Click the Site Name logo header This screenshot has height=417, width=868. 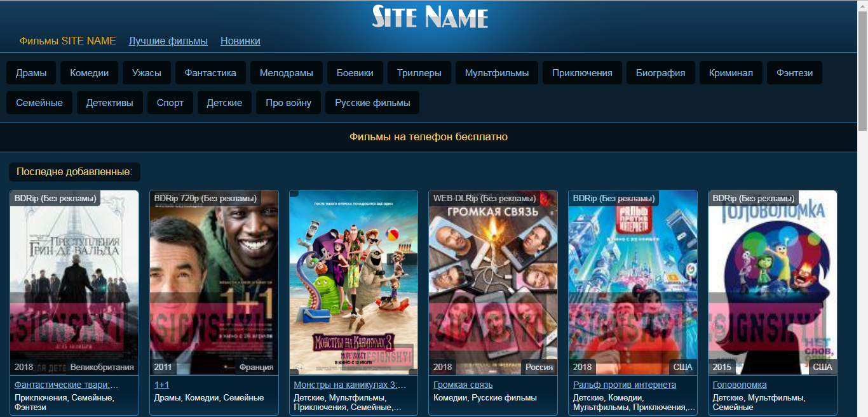point(430,17)
